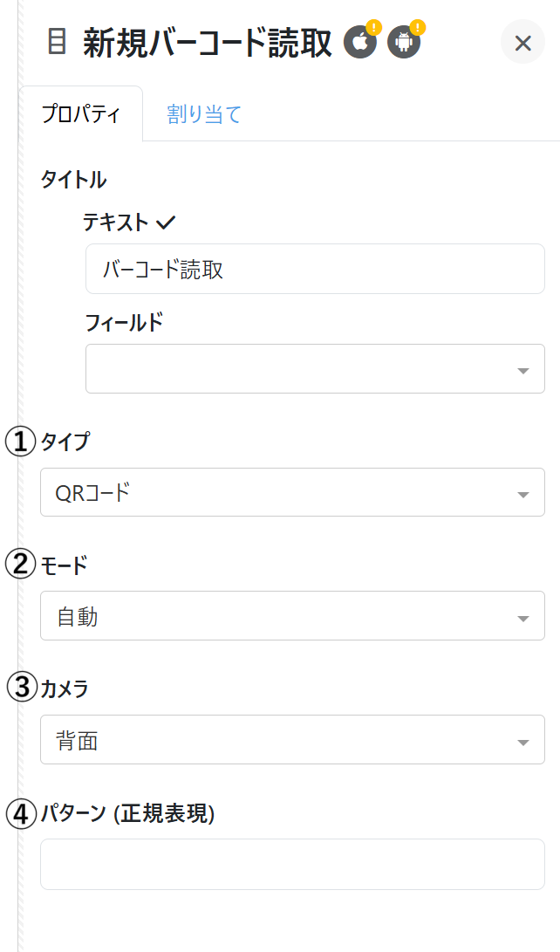Select the テキスト title option
The height and width of the screenshot is (952, 560).
pos(116,223)
